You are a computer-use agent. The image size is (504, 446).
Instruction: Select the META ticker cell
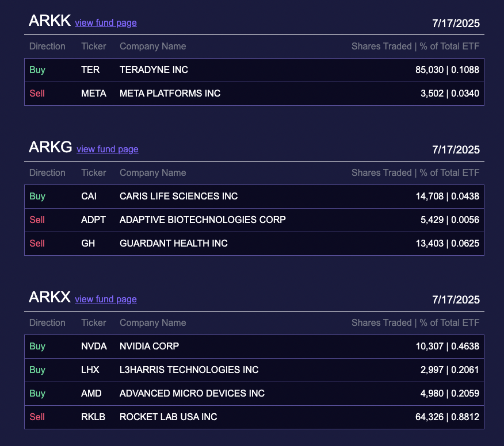(94, 94)
